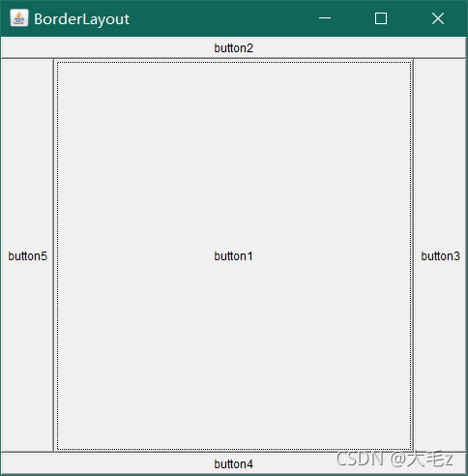The image size is (468, 476).
Task: Click the focused button1 in center
Action: point(234,255)
